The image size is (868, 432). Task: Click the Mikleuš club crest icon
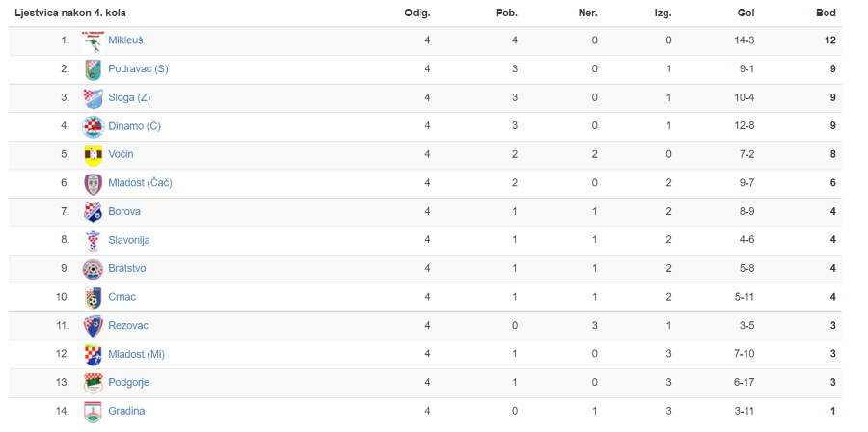[93, 41]
